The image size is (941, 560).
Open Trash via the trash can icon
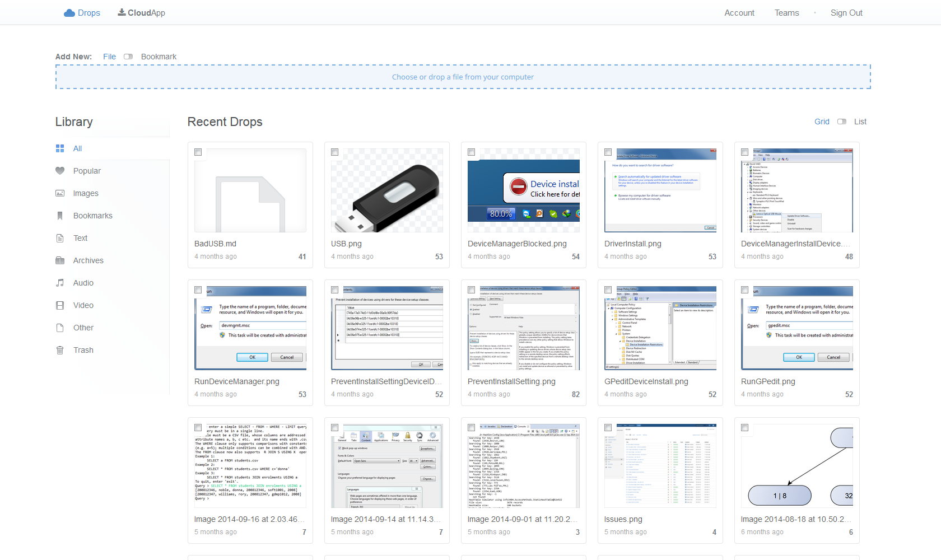point(60,349)
